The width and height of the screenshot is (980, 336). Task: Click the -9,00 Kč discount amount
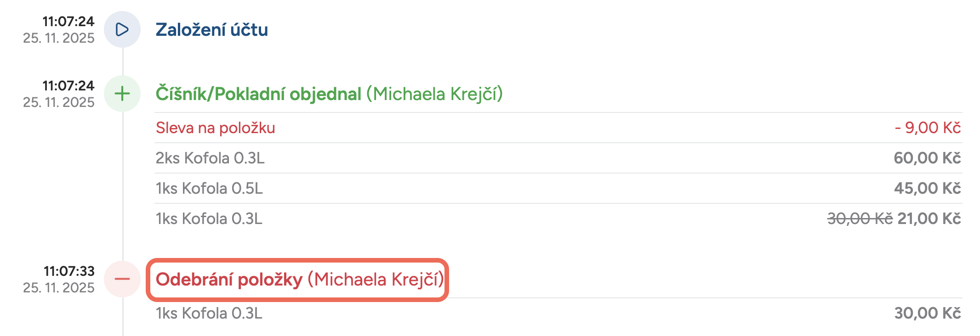coord(928,128)
